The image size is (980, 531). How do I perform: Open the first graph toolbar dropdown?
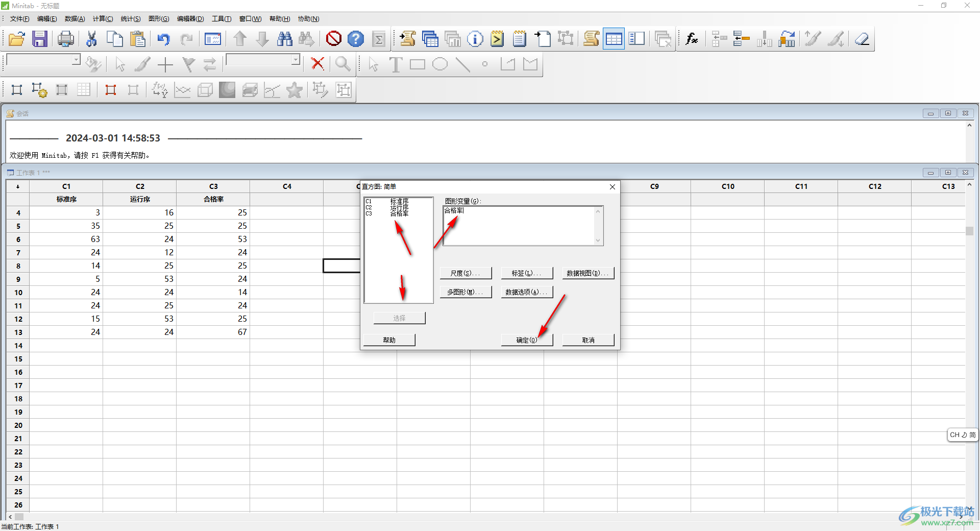click(x=76, y=60)
